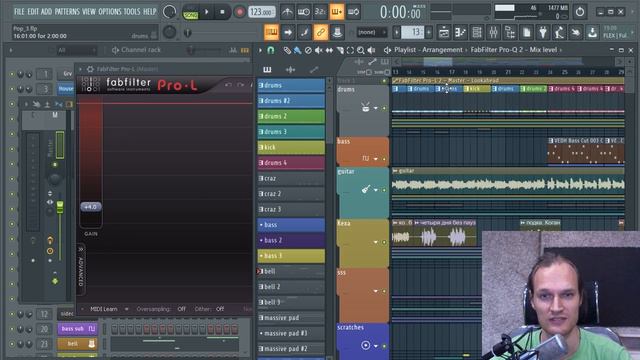Open guitar track dropdown arrow

tap(376, 190)
